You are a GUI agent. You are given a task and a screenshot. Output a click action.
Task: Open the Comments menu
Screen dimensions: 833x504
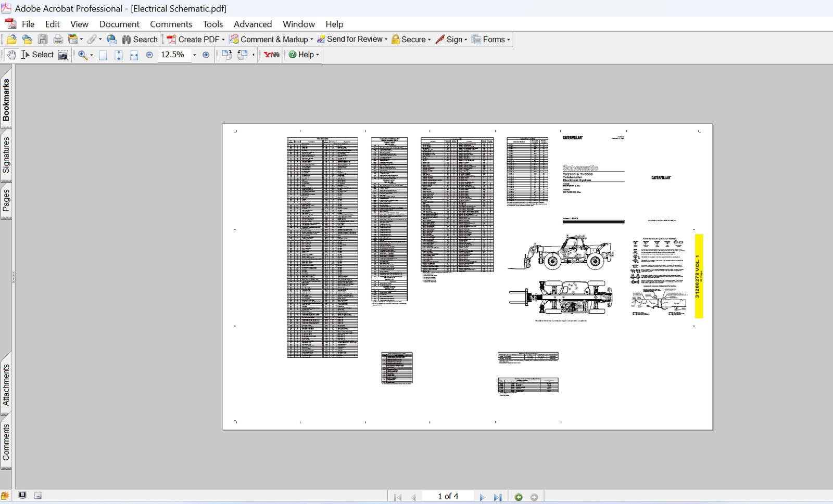pos(171,24)
